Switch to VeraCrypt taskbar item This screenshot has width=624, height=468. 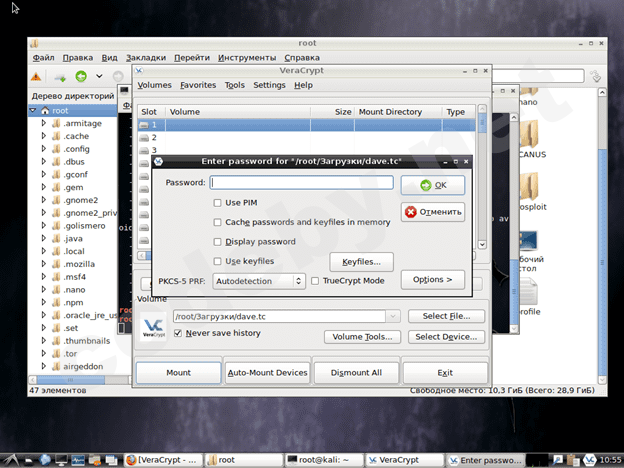point(404,460)
